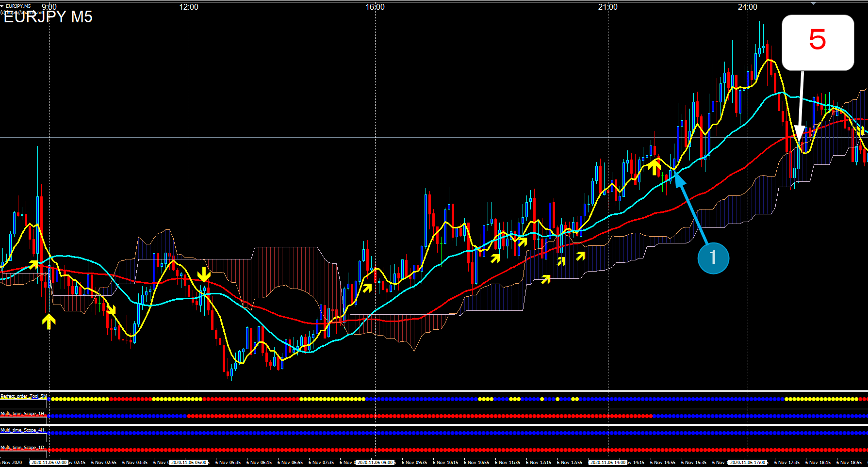Click the 6 Nov 03:35 time axis label
This screenshot has width=868, height=467.
tap(135, 463)
